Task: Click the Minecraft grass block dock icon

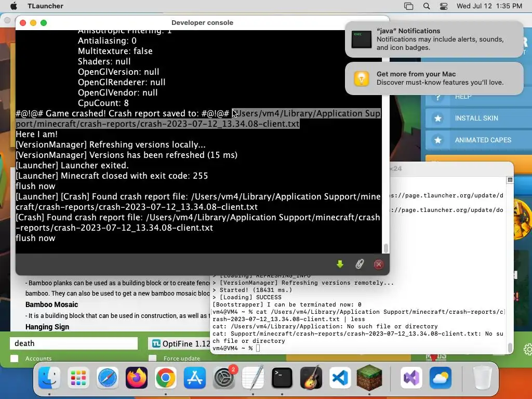Action: (x=369, y=377)
